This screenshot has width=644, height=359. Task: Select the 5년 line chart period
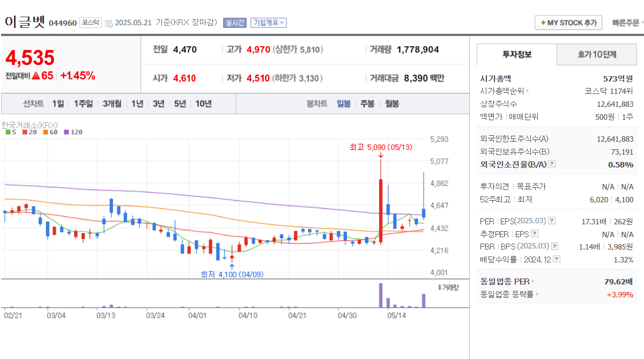pyautogui.click(x=180, y=104)
